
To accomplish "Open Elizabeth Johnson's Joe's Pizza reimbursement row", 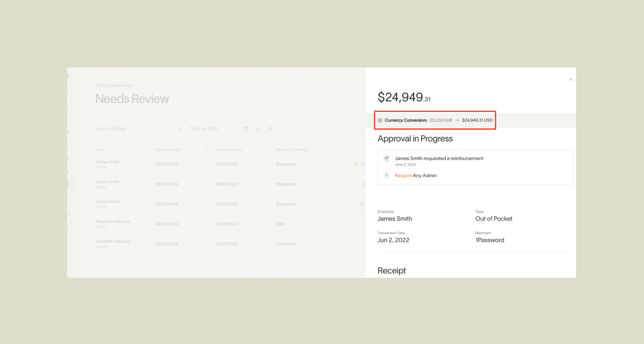I will [x=222, y=244].
